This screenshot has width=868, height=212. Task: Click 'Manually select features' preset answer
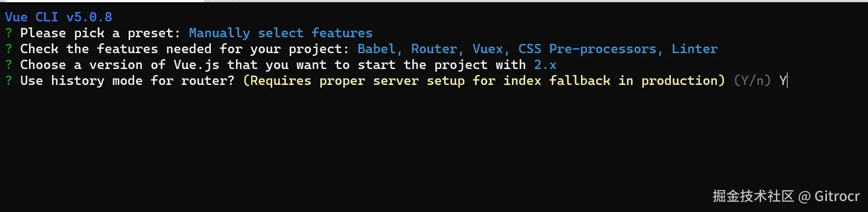(280, 33)
